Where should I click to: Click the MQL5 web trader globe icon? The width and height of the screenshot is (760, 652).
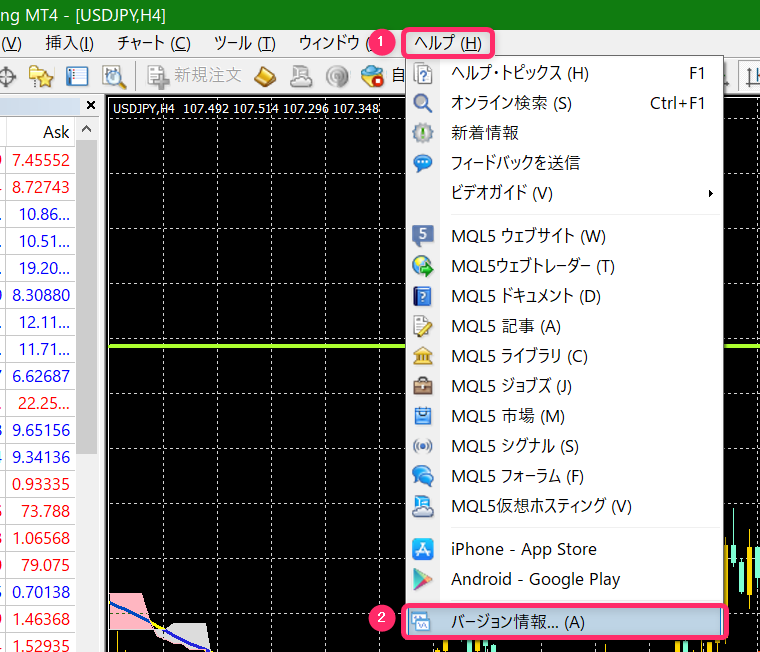[423, 266]
